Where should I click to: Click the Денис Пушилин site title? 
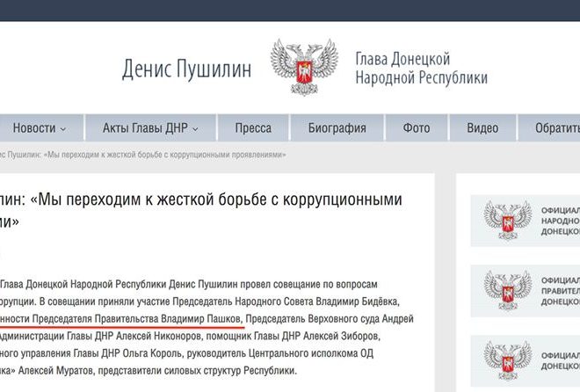[x=187, y=69]
